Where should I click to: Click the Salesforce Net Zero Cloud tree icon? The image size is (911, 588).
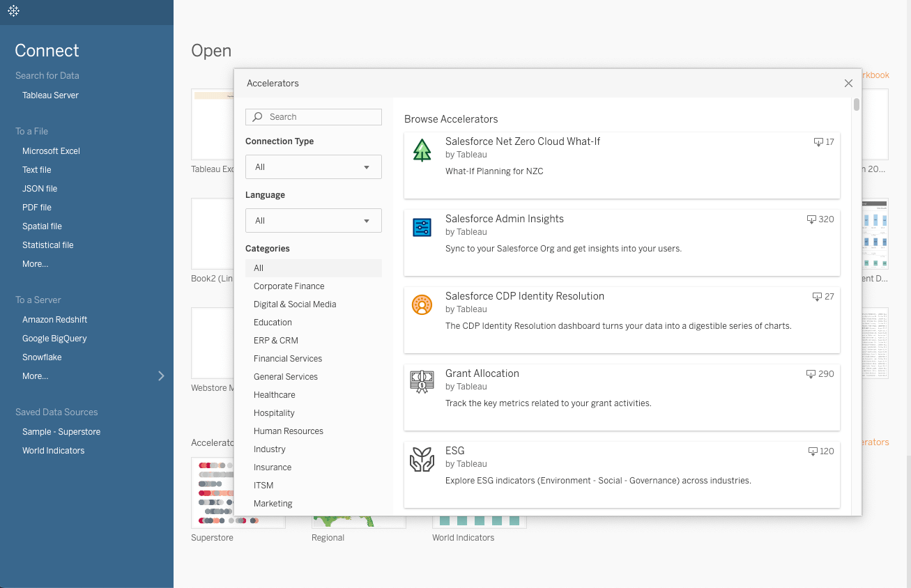click(422, 150)
